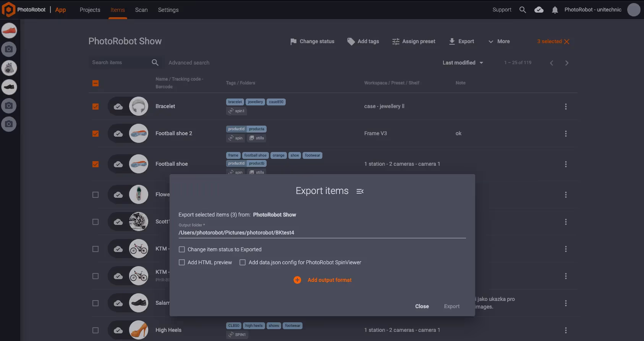The image size is (644, 341).
Task: Uncheck the Football shoe checkbox
Action: [95, 164]
